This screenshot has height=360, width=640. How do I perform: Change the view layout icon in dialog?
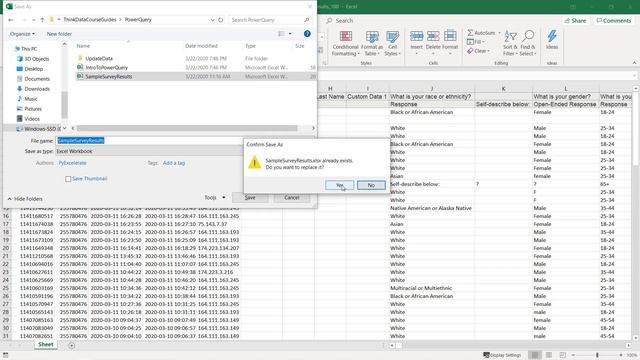(x=281, y=34)
